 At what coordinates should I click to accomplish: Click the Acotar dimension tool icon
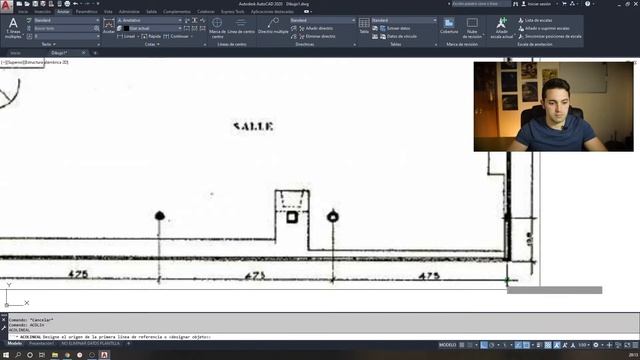(109, 26)
